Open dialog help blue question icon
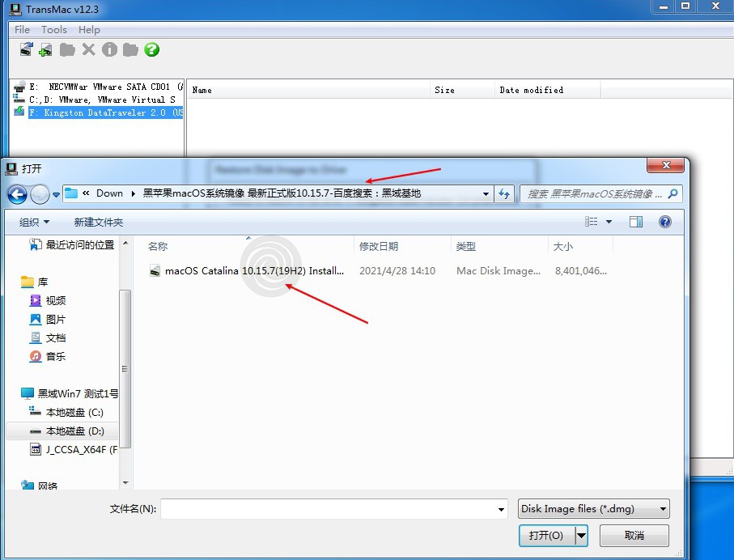The height and width of the screenshot is (560, 734). [x=664, y=222]
